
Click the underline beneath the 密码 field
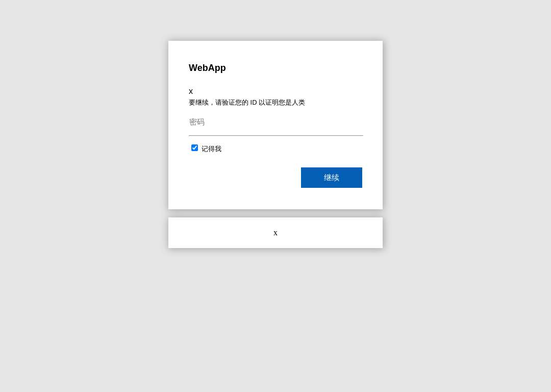276,135
